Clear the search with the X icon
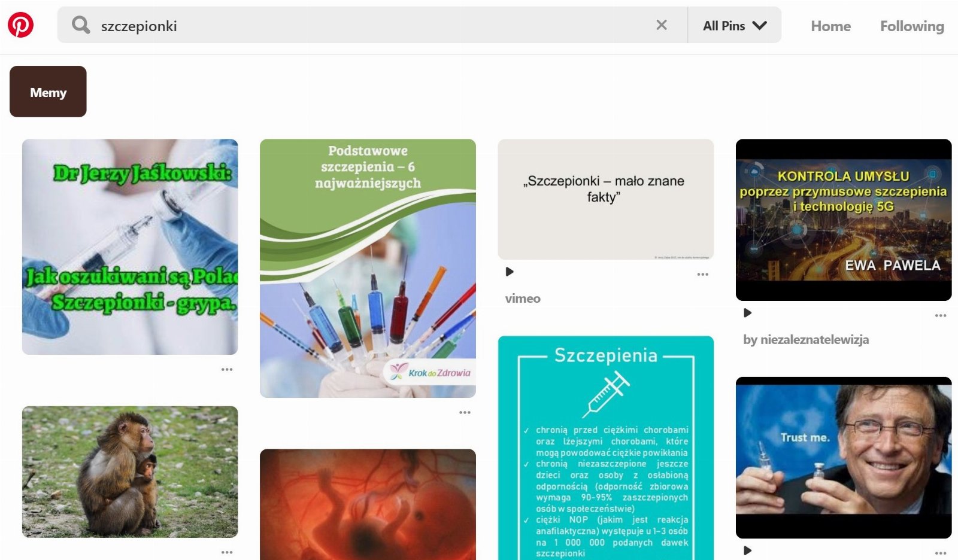This screenshot has height=560, width=958. pyautogui.click(x=662, y=25)
